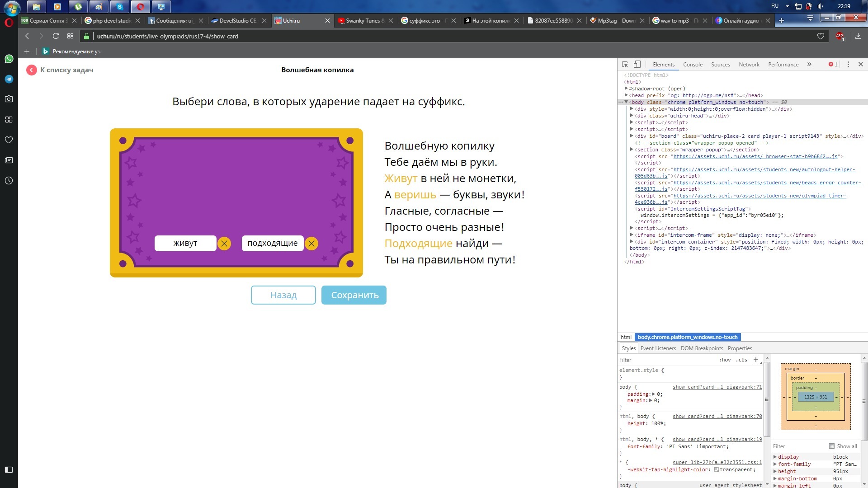Show more DevTools tabs with chevron
The width and height of the screenshot is (868, 488).
(809, 65)
